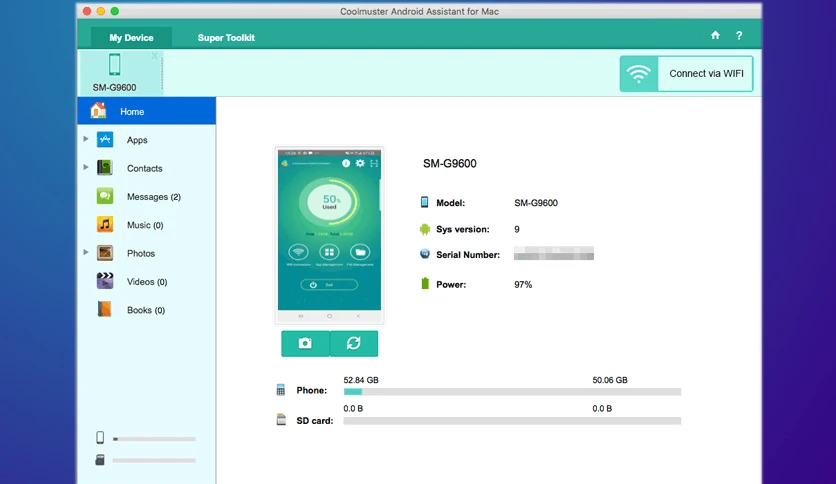This screenshot has width=836, height=484.
Task: Click sidebar bottom phone icon
Action: click(x=100, y=438)
